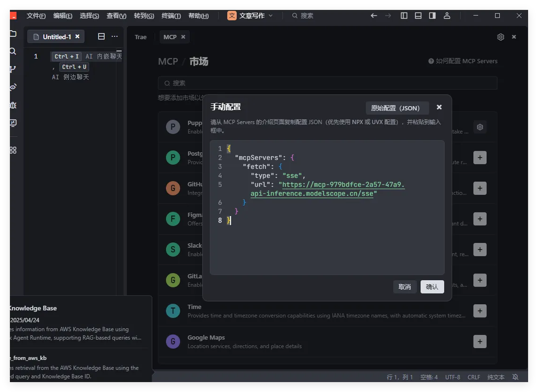Open the Extensions icon in sidebar
Image resolution: width=538 pixels, height=392 pixels.
tap(13, 150)
